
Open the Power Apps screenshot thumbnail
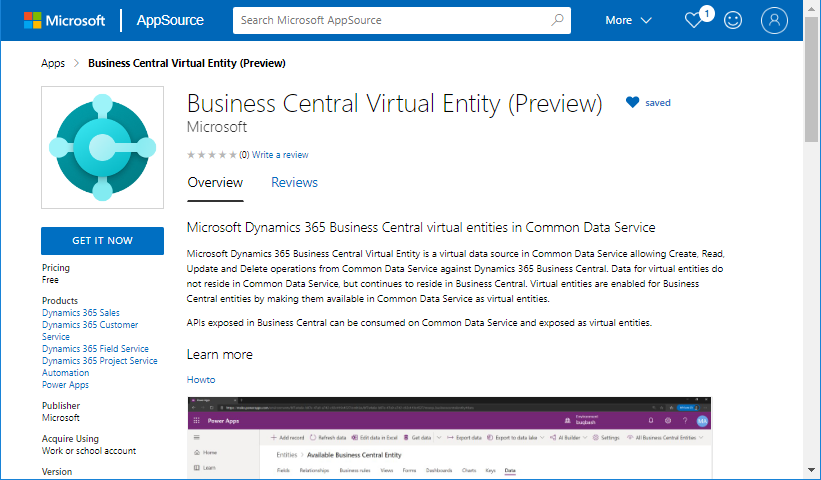449,438
